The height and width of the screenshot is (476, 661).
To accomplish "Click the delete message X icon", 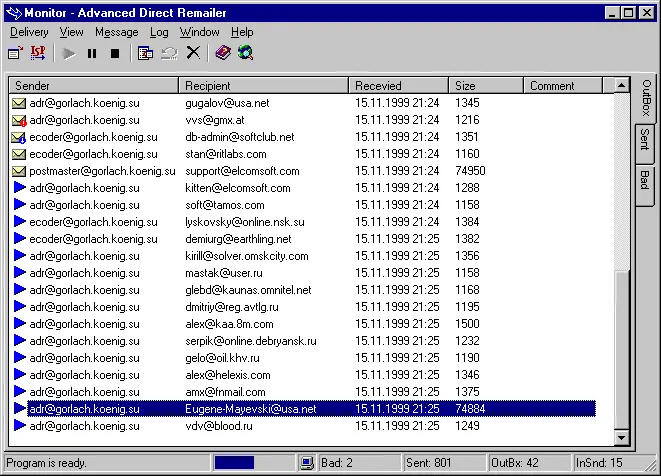I will (x=193, y=53).
